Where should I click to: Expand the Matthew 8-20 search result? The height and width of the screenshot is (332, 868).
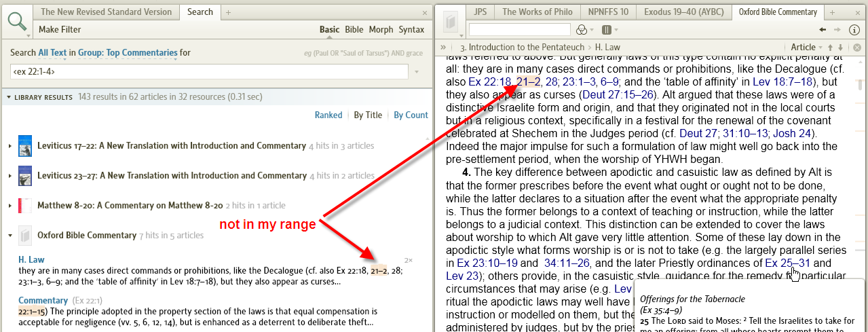pos(10,206)
